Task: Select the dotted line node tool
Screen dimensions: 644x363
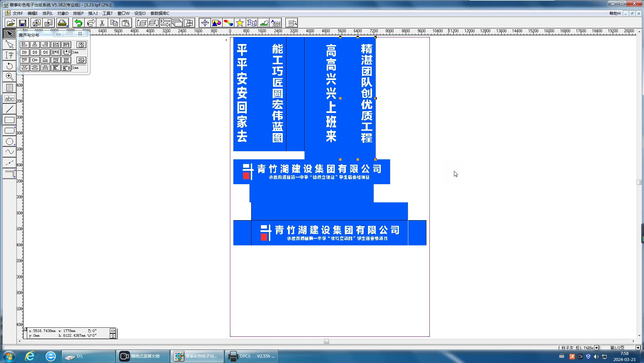Action: [x=9, y=163]
